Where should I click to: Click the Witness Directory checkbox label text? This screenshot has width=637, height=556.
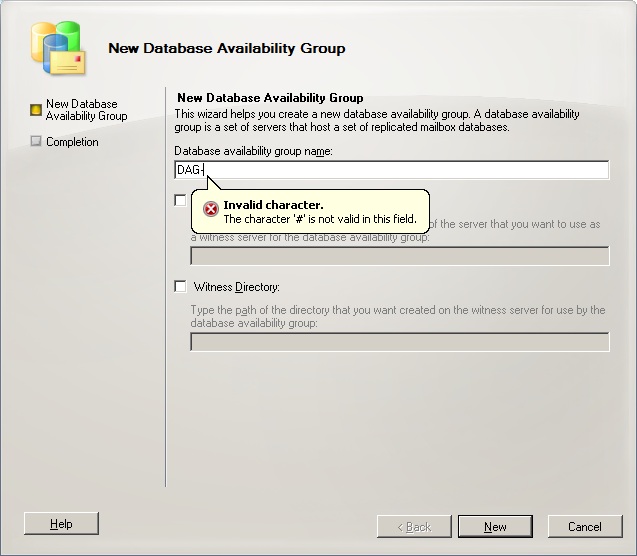pos(236,287)
